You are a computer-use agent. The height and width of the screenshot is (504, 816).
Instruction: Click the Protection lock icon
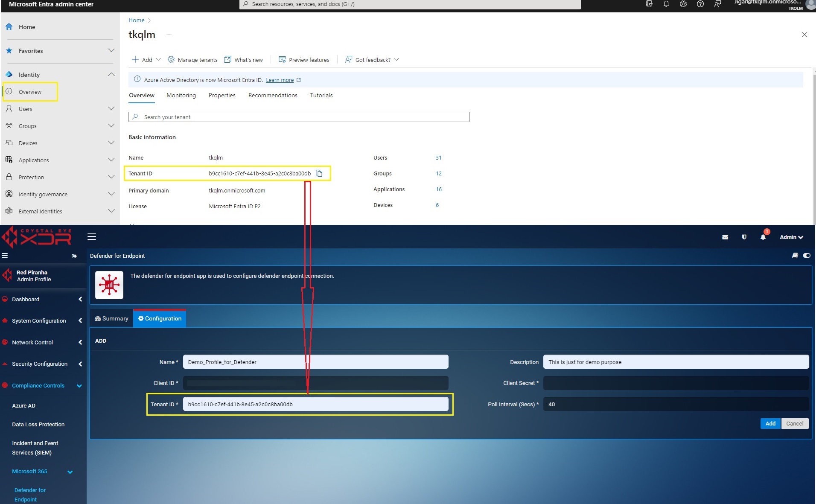click(x=9, y=177)
